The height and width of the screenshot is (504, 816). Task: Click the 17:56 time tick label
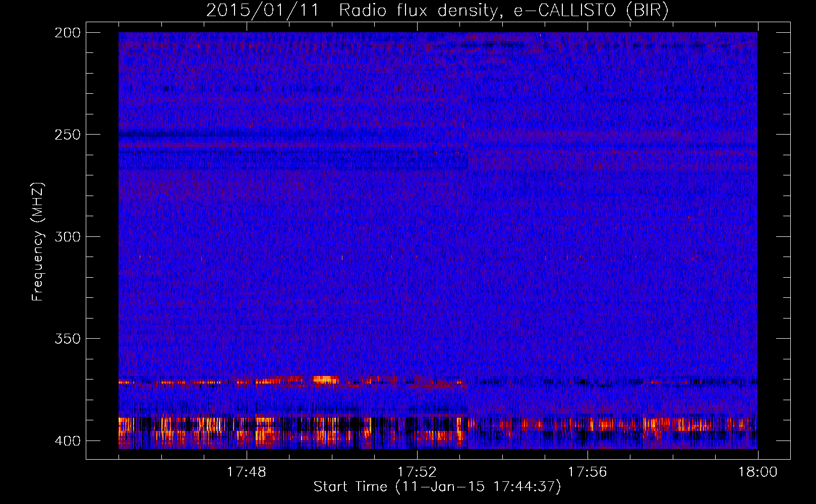588,472
